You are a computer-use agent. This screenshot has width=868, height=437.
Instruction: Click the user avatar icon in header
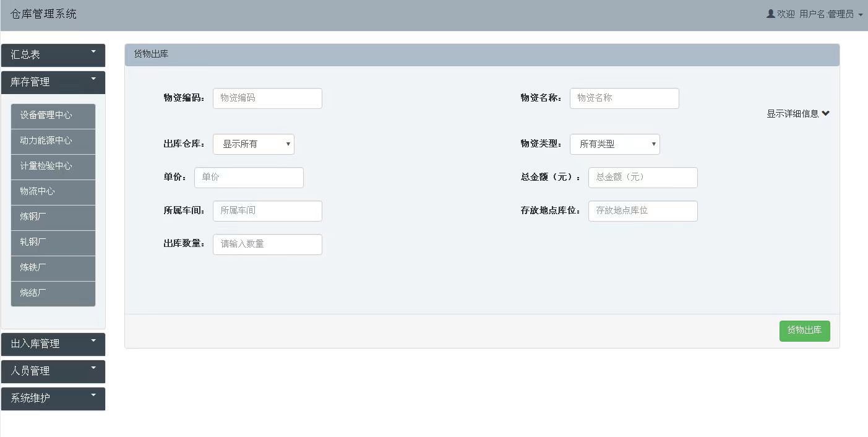click(770, 14)
